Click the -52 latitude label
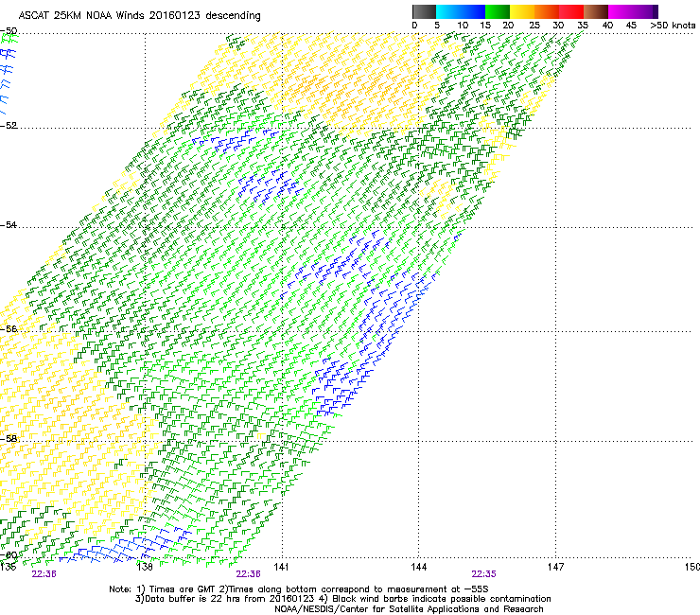Viewport: 700px width, 615px height. click(x=9, y=126)
